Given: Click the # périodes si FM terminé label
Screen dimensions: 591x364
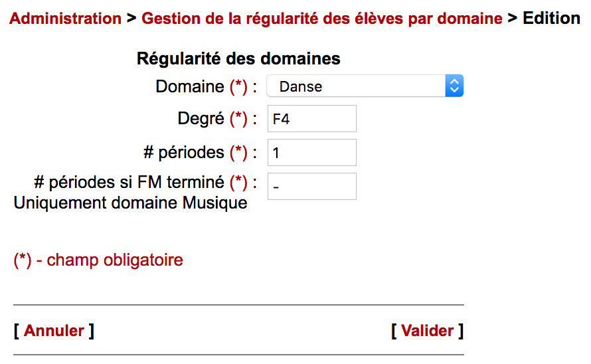Looking at the screenshot, I should [129, 181].
